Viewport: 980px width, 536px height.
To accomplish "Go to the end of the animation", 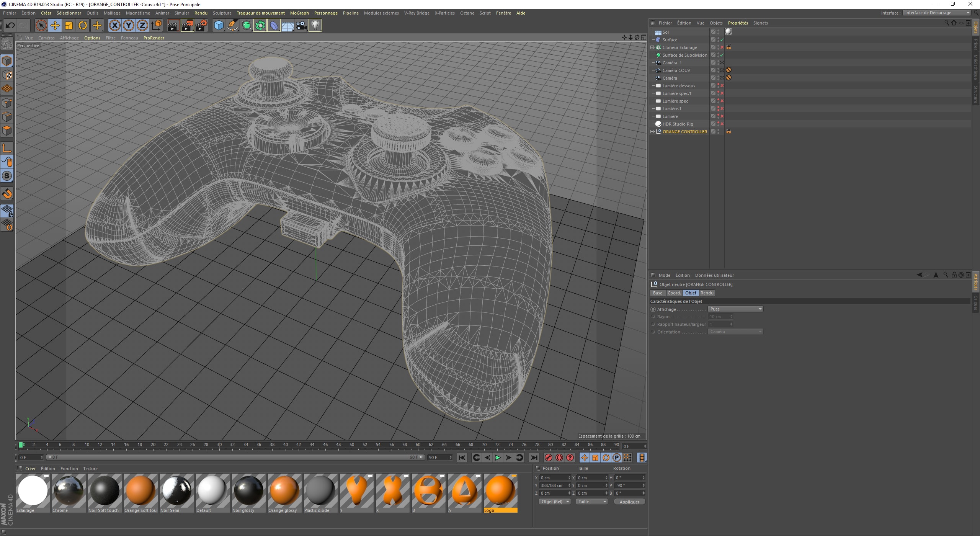I will point(534,458).
